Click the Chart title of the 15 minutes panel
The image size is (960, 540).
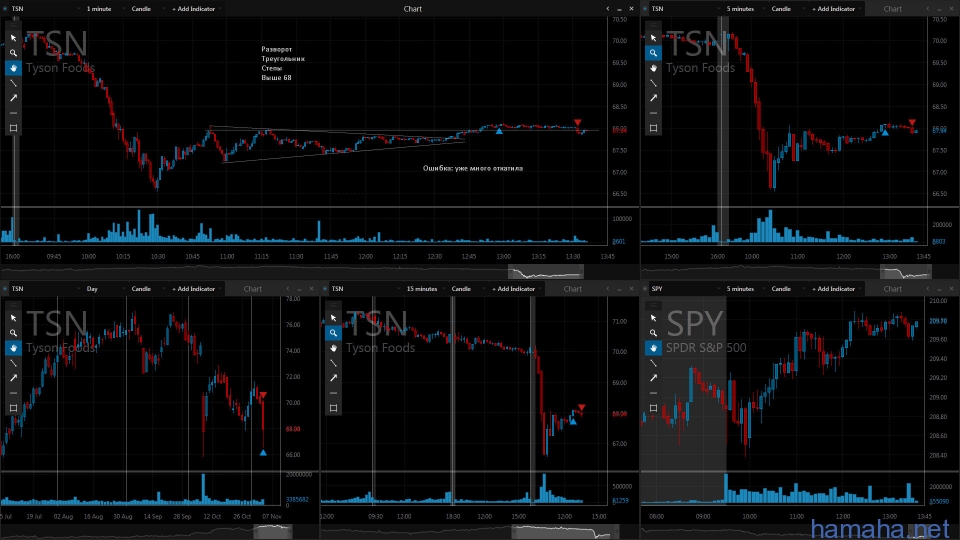pyautogui.click(x=573, y=289)
